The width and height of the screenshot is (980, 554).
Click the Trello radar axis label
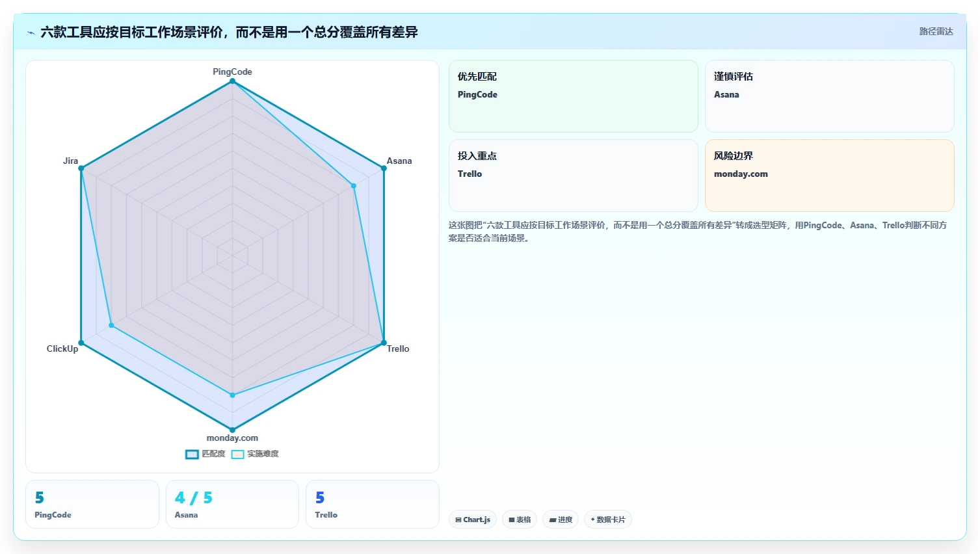coord(398,349)
